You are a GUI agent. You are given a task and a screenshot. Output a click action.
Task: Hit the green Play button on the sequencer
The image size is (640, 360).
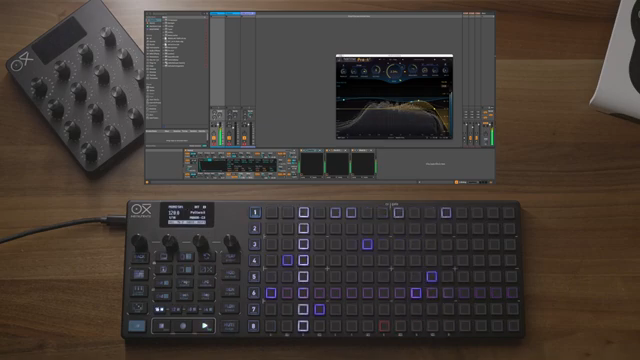coord(204,326)
